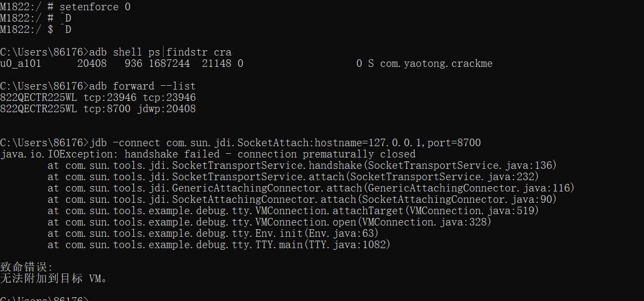644x301 pixels.
Task: Click the adb shell ps|findstr cra command
Action: coord(160,52)
